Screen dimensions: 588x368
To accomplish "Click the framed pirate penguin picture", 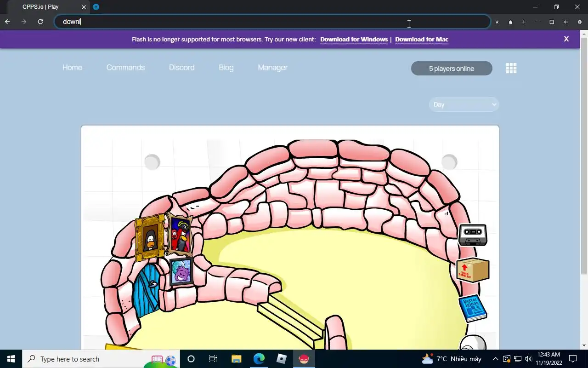I will (180, 234).
